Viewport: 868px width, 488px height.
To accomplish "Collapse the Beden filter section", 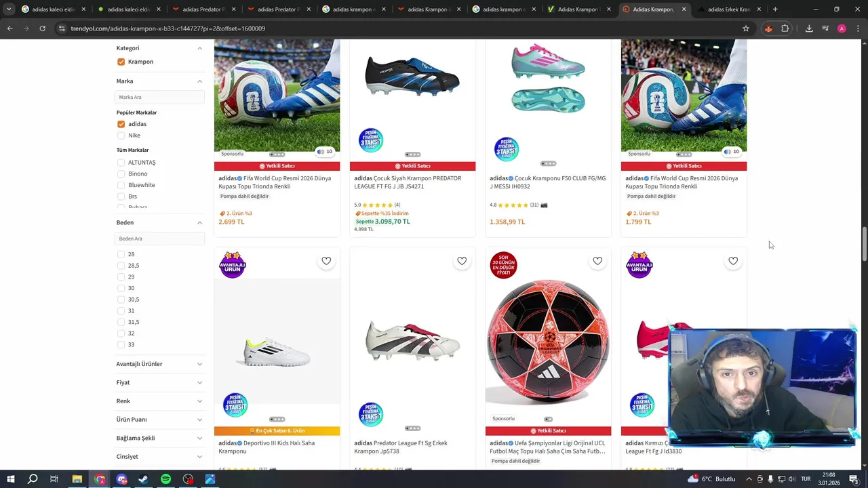I will (x=199, y=222).
